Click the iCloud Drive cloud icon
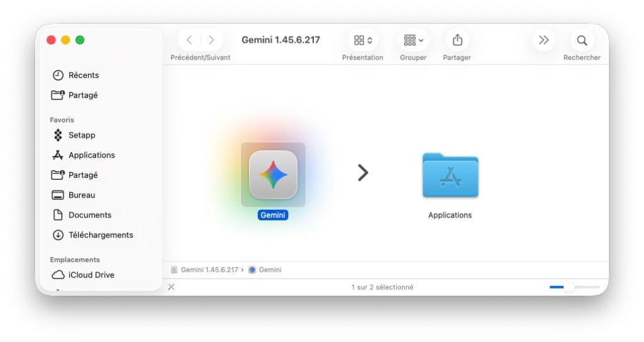Image resolution: width=644 pixels, height=342 pixels. tap(58, 275)
